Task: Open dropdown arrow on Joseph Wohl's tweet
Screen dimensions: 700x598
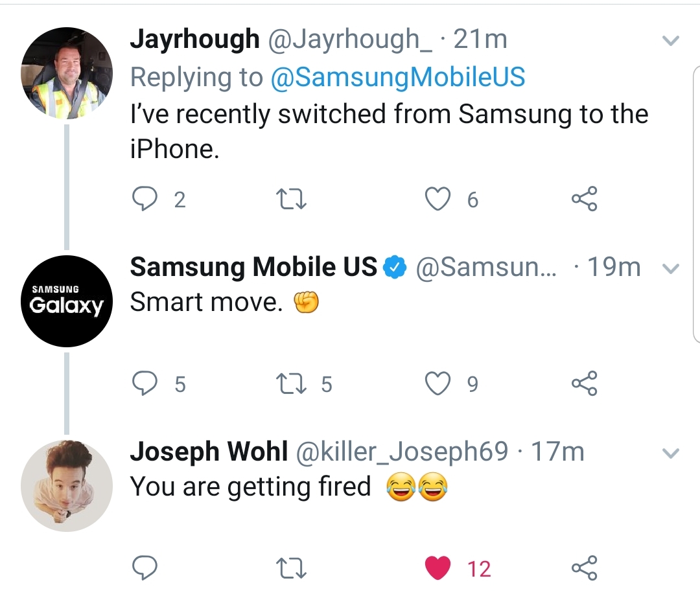Action: (x=671, y=453)
